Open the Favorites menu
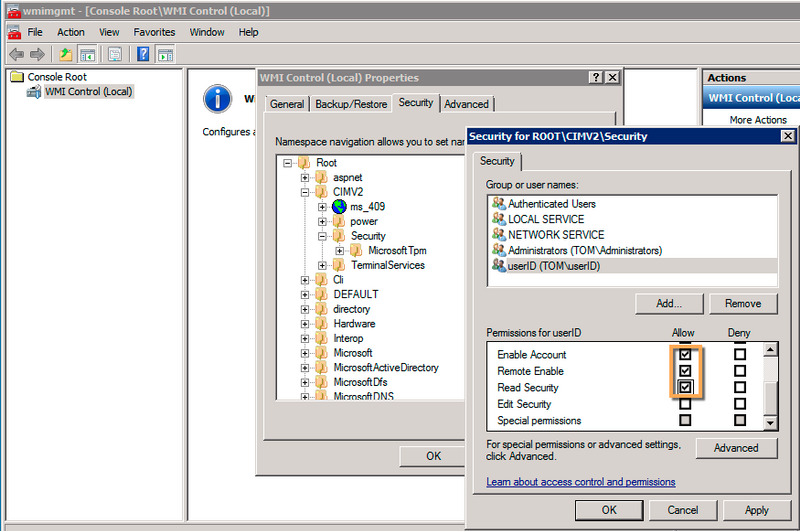 coord(154,32)
